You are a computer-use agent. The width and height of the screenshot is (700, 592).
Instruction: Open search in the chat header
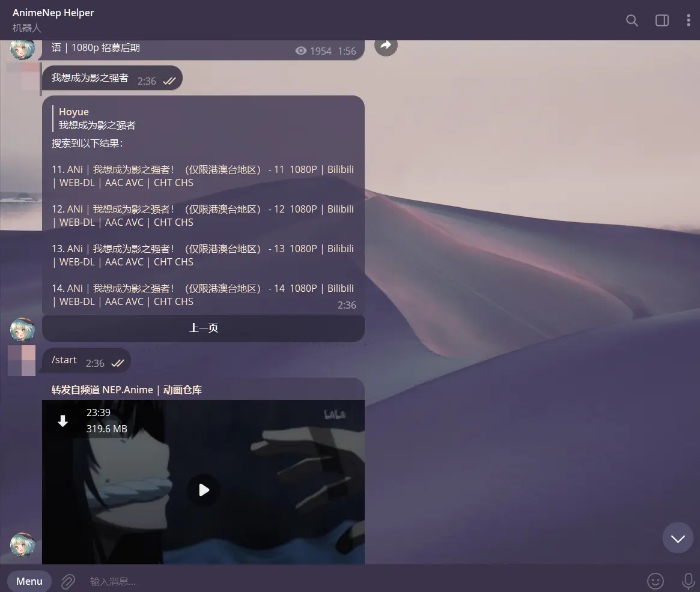click(x=632, y=20)
